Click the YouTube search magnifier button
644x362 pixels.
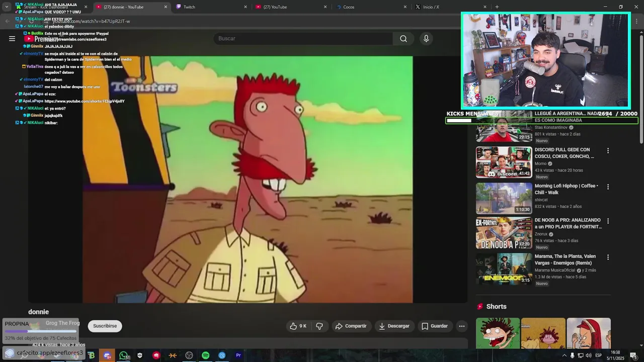tap(404, 39)
